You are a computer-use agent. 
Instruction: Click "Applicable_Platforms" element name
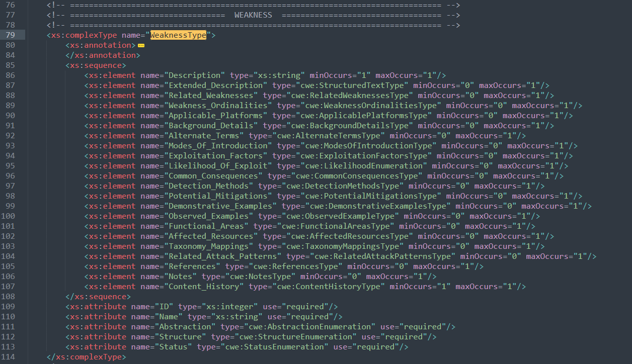click(x=215, y=116)
